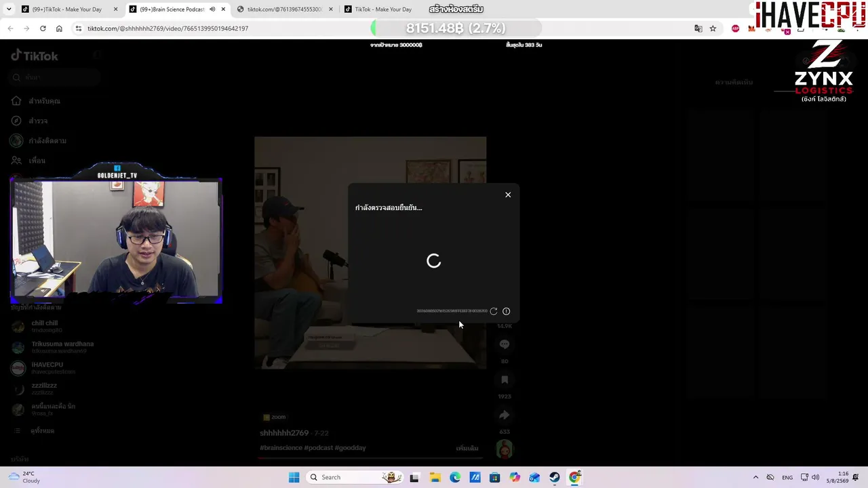Open Task View on the taskbar
Image resolution: width=868 pixels, height=488 pixels.
coord(414,477)
